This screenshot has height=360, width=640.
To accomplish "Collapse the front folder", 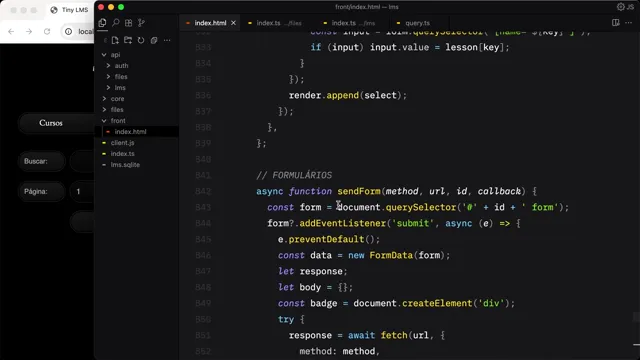I will tap(104, 120).
